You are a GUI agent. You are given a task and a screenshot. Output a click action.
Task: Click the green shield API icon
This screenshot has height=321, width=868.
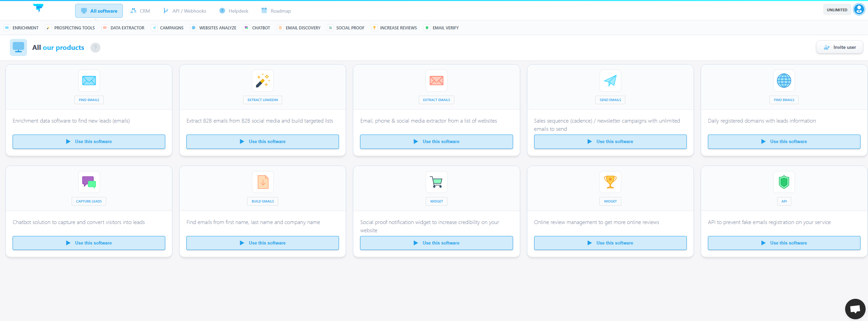pos(784,182)
